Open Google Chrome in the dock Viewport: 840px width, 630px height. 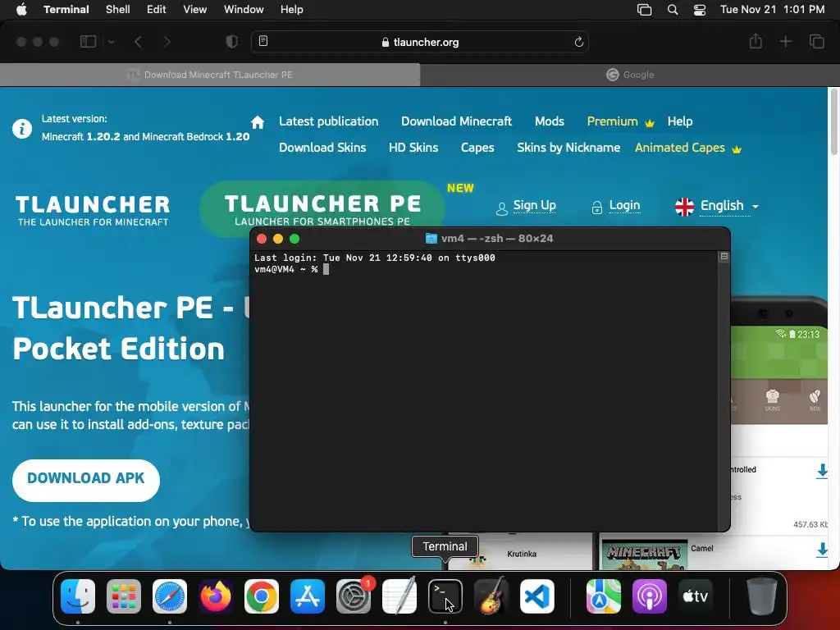(x=262, y=596)
